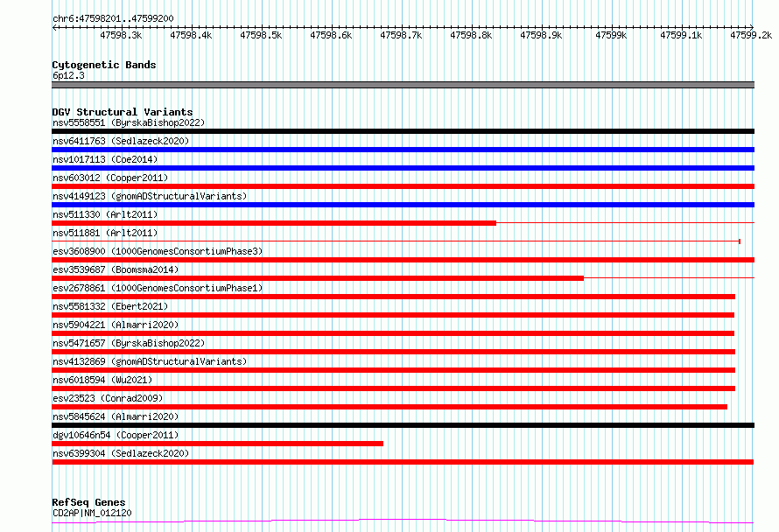
Task: Select black bar under nsv5845624
Action: 403,425
